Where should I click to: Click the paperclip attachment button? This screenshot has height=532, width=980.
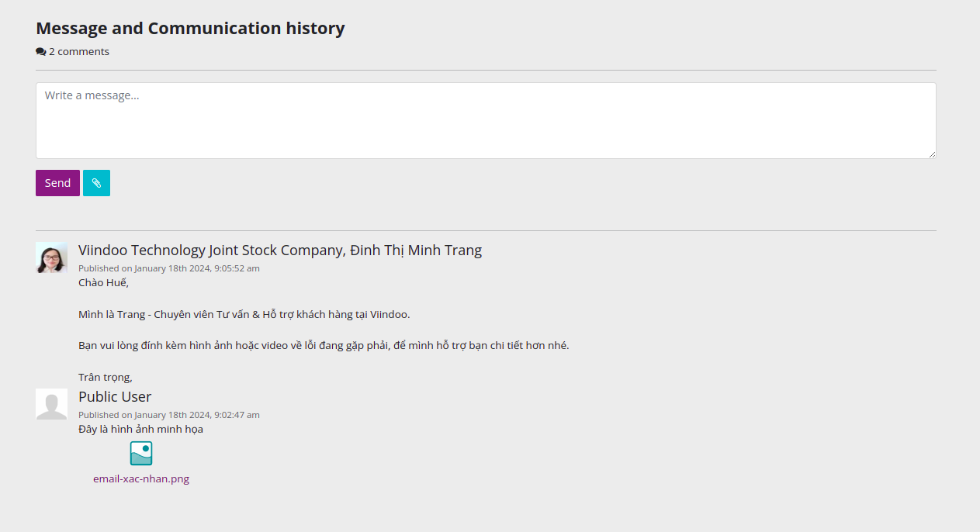(x=96, y=183)
